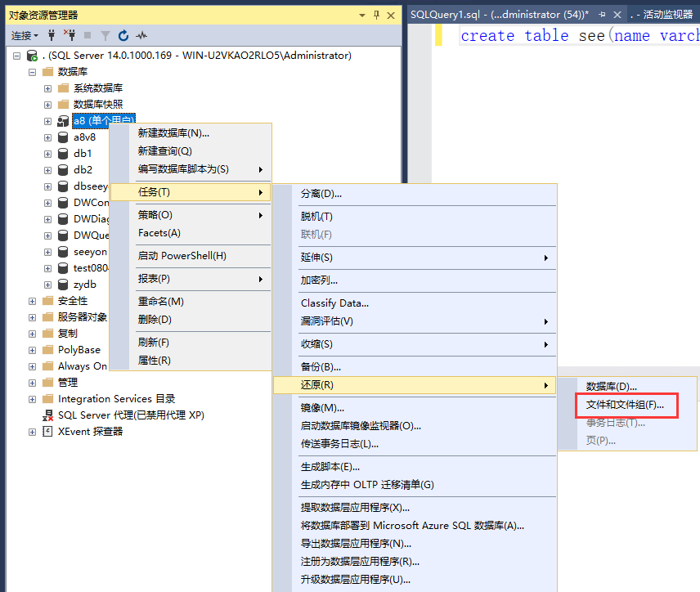Screen dimensions: 700x592
Task: Open Activity Monitor pulse icon in toolbar
Action: click(141, 35)
